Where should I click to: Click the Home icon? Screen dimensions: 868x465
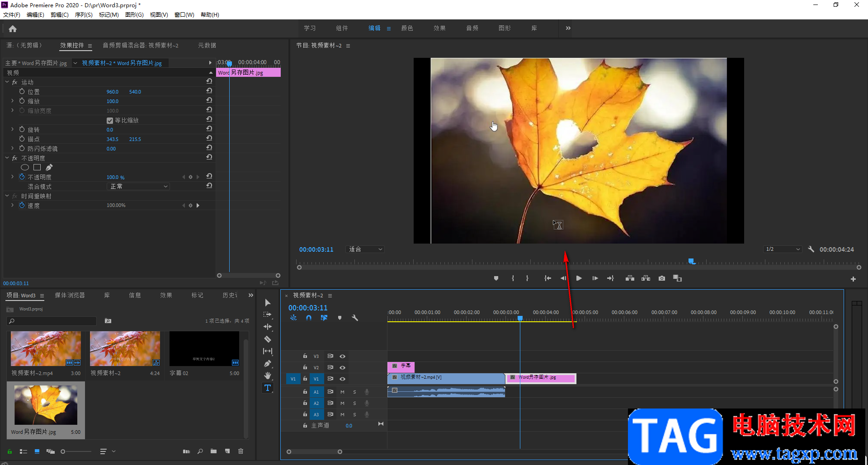click(x=13, y=29)
